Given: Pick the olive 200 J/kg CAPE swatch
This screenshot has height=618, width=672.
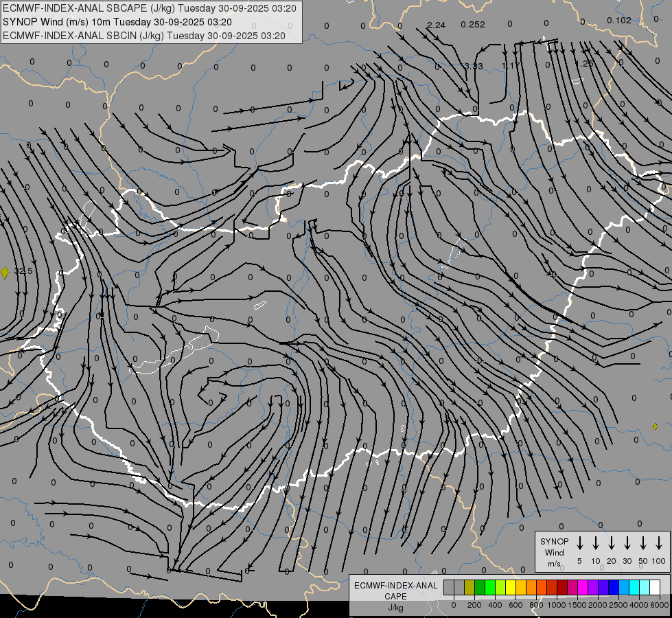Looking at the screenshot, I should tap(470, 588).
